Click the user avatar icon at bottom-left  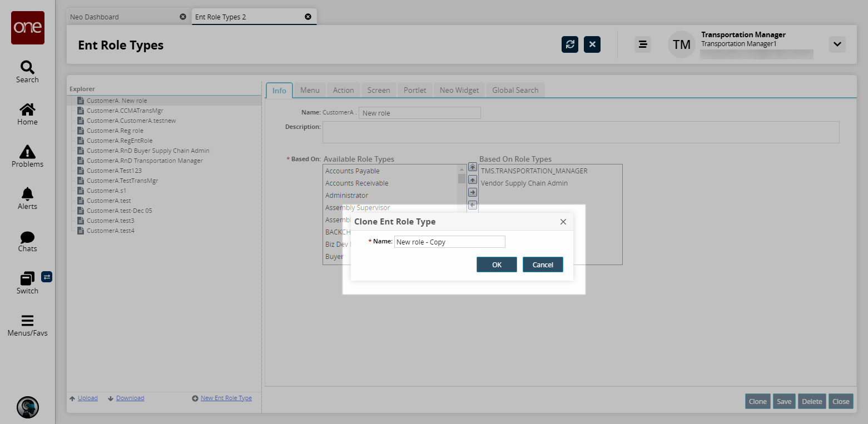point(28,407)
